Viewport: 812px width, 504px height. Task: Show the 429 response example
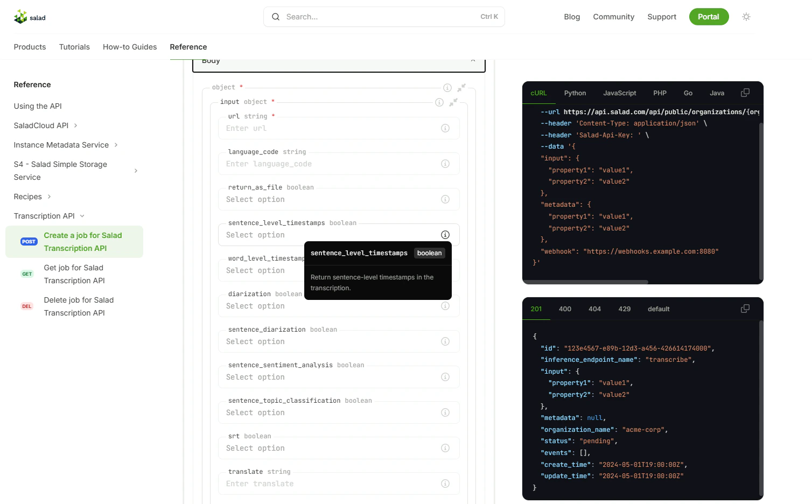[625, 309]
